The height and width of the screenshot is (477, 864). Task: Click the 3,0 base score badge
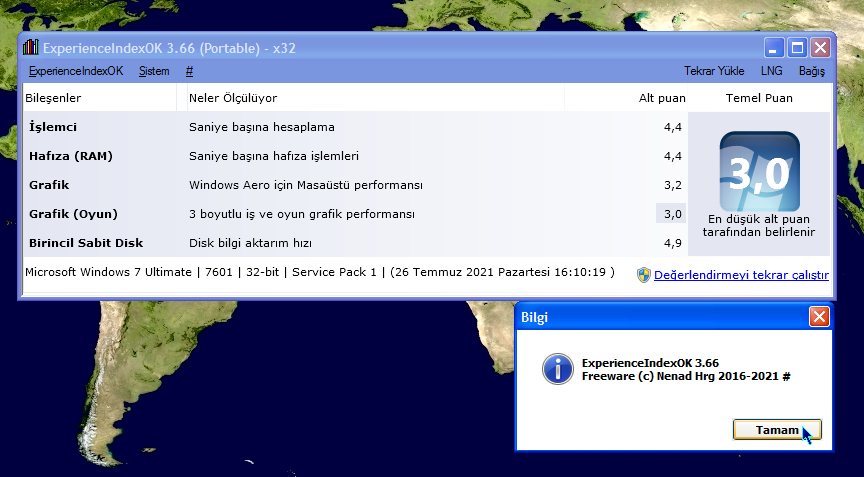[x=759, y=171]
